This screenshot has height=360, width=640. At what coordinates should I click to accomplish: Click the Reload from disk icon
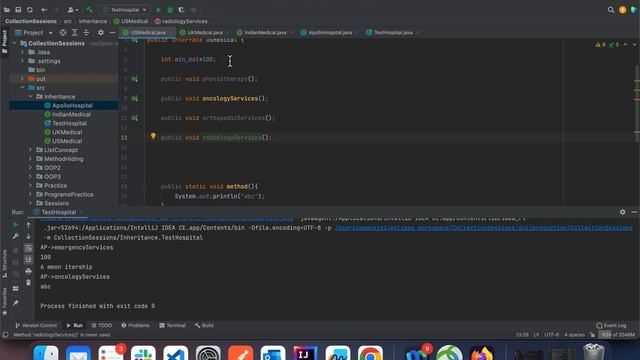click(29, 10)
